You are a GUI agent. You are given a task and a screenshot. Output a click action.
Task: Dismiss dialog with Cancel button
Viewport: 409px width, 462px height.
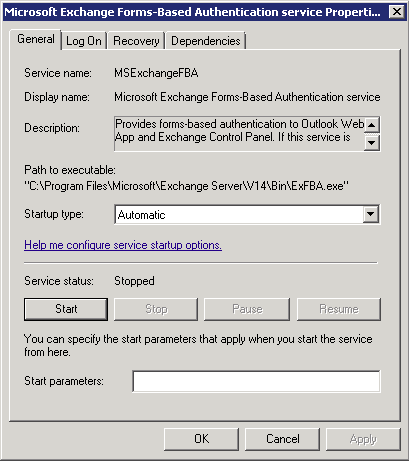tap(282, 439)
